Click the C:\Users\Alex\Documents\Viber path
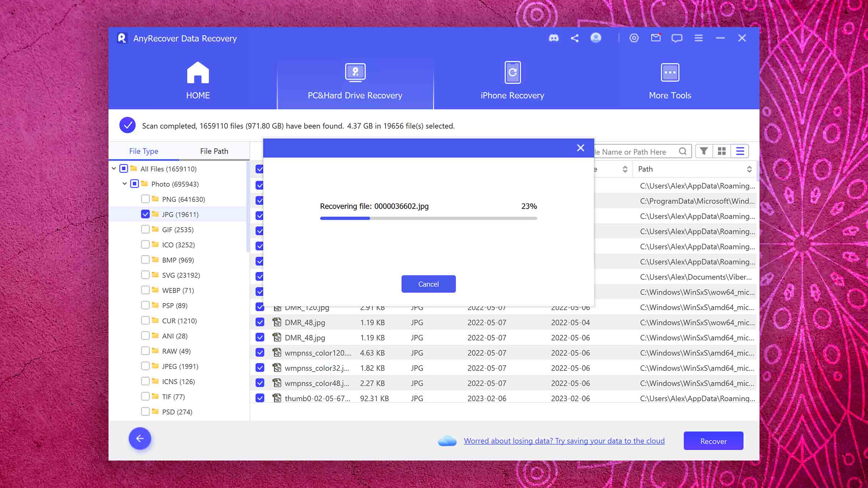The image size is (868, 488). point(696,277)
